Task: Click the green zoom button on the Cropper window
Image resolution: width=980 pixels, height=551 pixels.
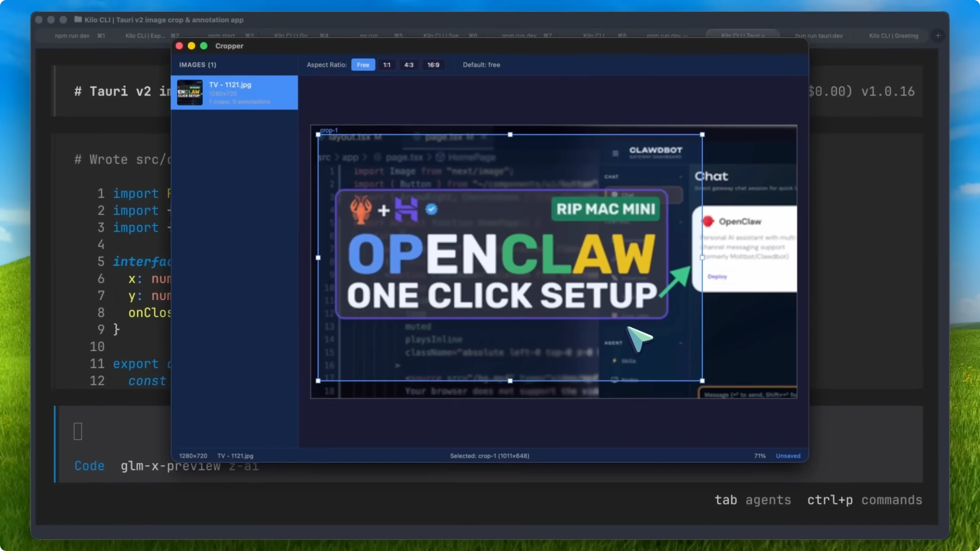Action: point(204,46)
